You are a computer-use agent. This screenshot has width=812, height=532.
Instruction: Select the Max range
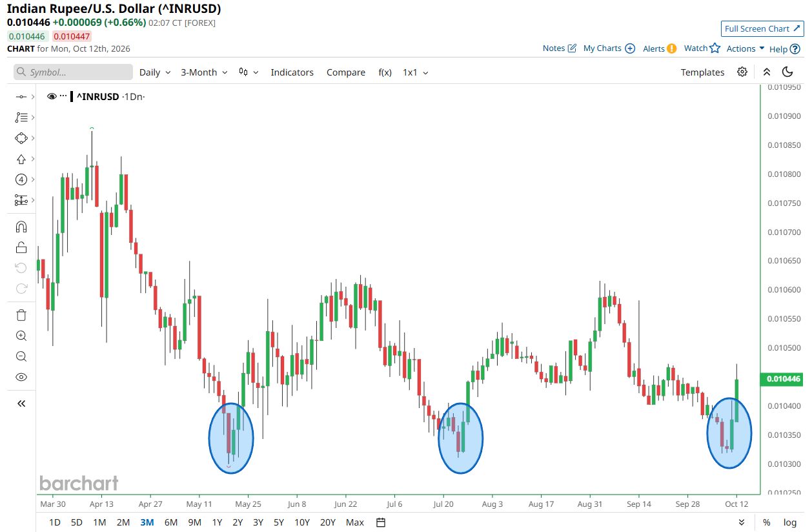click(355, 522)
